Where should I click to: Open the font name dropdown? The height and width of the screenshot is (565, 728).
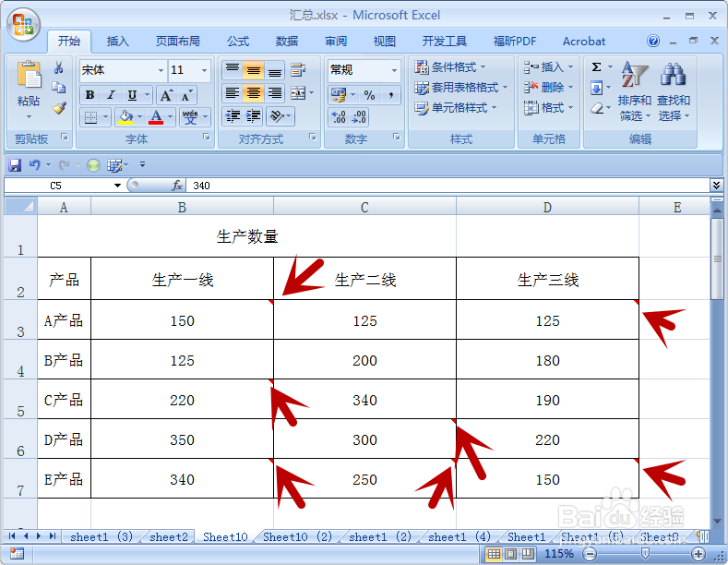[x=161, y=70]
